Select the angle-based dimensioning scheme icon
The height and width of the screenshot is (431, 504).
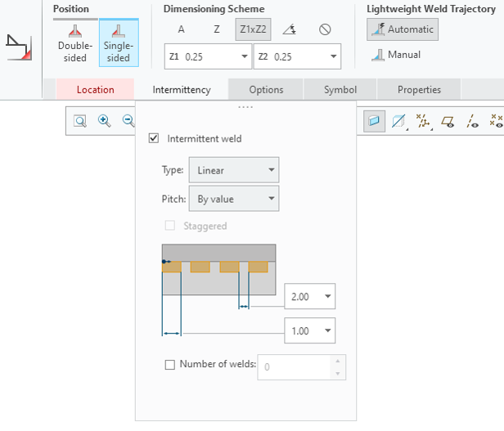point(290,29)
